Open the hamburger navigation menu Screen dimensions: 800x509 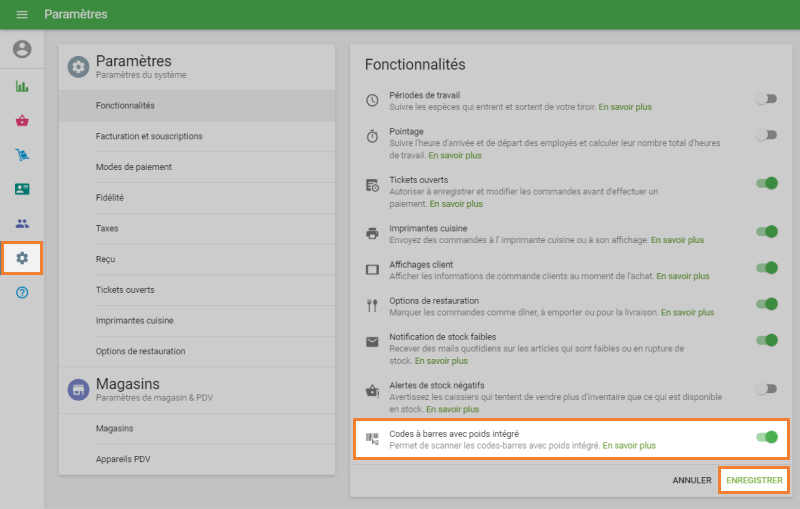click(22, 15)
